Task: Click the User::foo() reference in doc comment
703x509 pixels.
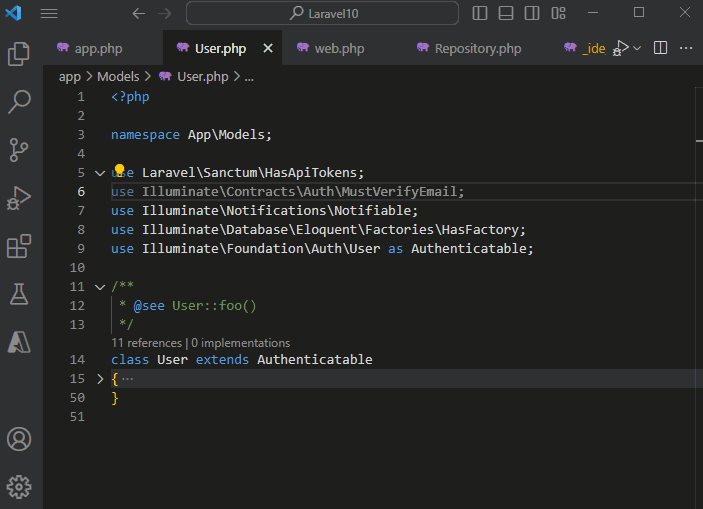Action: (214, 306)
